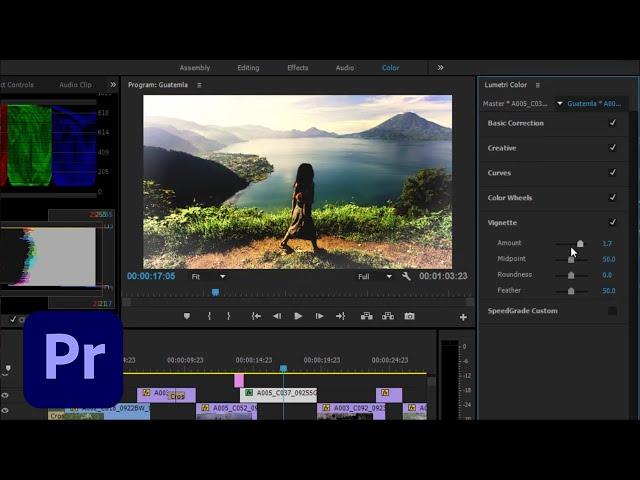Select the Color workspace tab

point(390,68)
